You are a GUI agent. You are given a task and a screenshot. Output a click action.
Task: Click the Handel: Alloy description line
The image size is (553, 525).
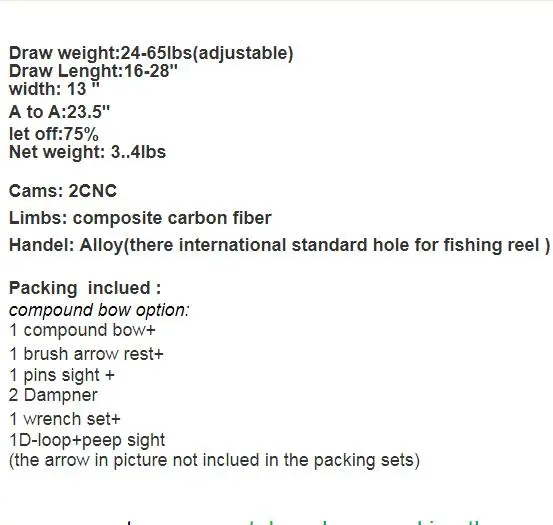click(279, 245)
